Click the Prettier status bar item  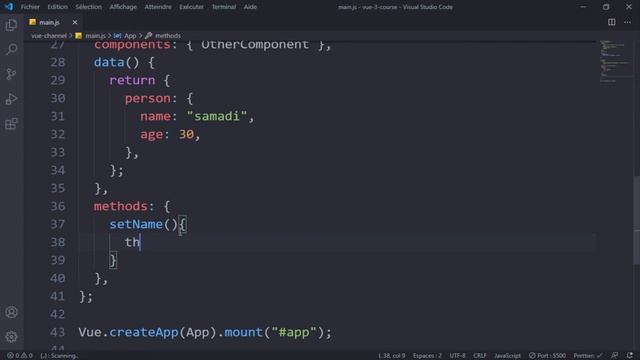pos(587,356)
